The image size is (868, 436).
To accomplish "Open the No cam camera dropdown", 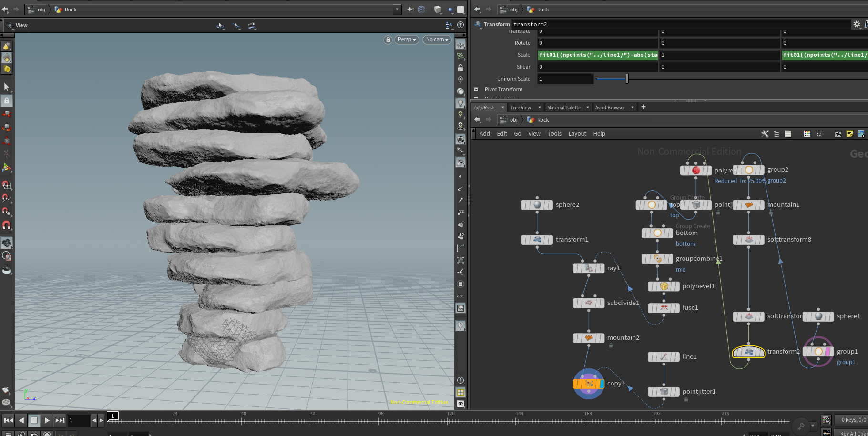I will click(x=437, y=40).
